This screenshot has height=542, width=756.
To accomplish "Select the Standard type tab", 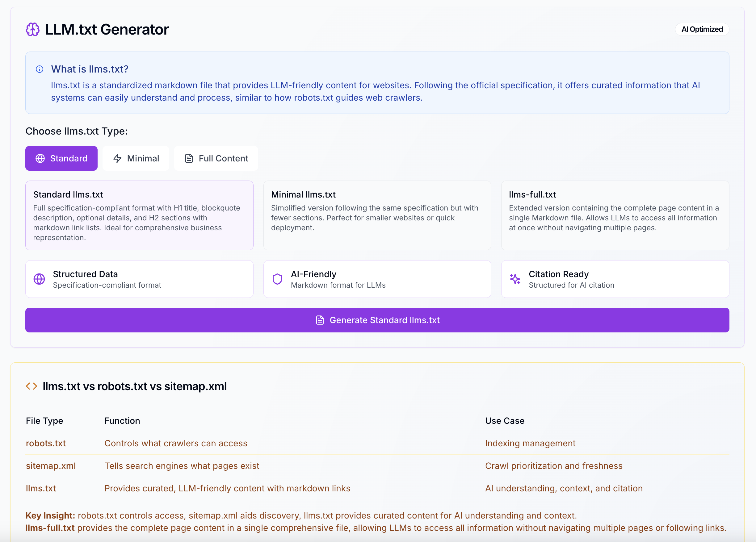I will pyautogui.click(x=62, y=159).
